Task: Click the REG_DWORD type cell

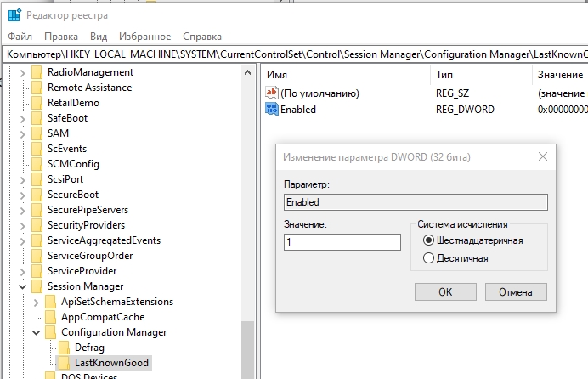Action: tap(465, 110)
